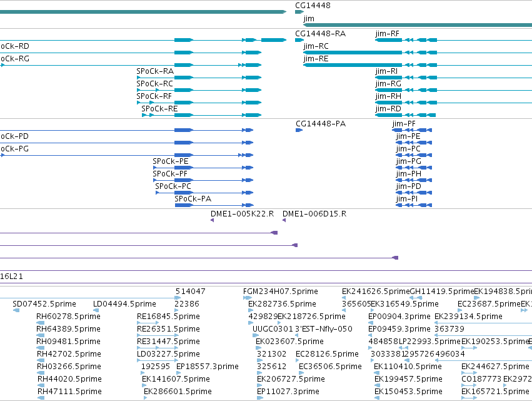Click the EP00904.3prime EST label

pyautogui.click(x=399, y=317)
